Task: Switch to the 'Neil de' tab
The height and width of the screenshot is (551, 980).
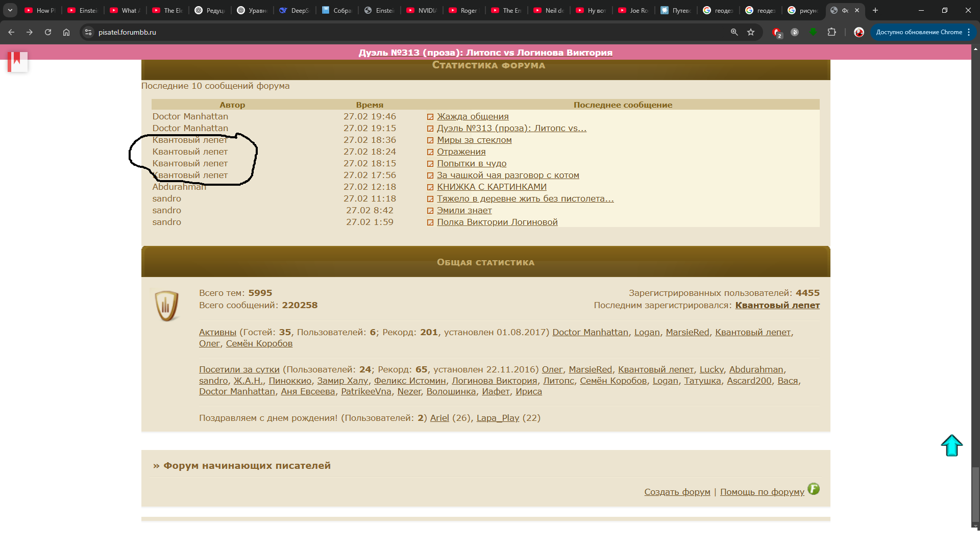Action: [549, 10]
